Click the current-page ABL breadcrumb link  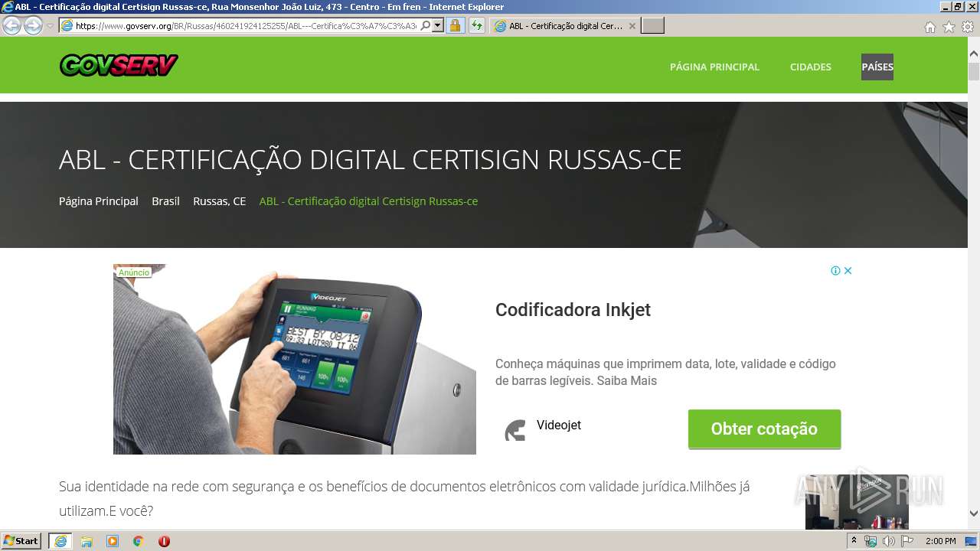(368, 201)
